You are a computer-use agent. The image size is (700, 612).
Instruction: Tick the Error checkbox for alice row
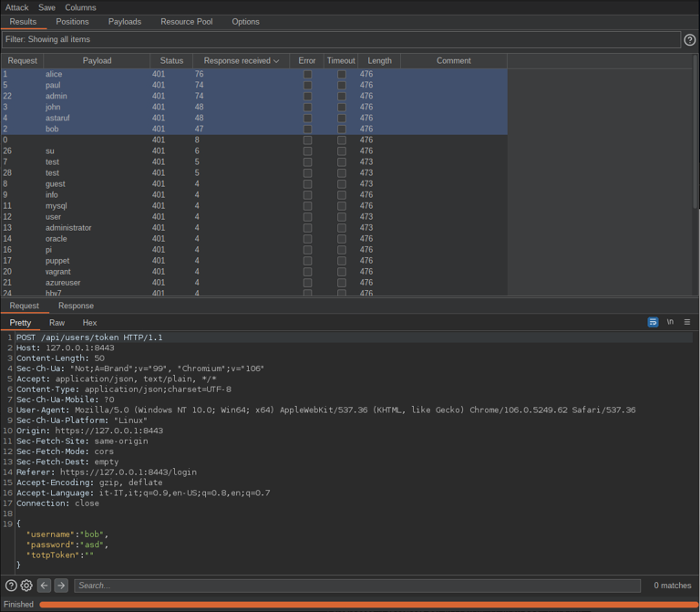[x=307, y=74]
